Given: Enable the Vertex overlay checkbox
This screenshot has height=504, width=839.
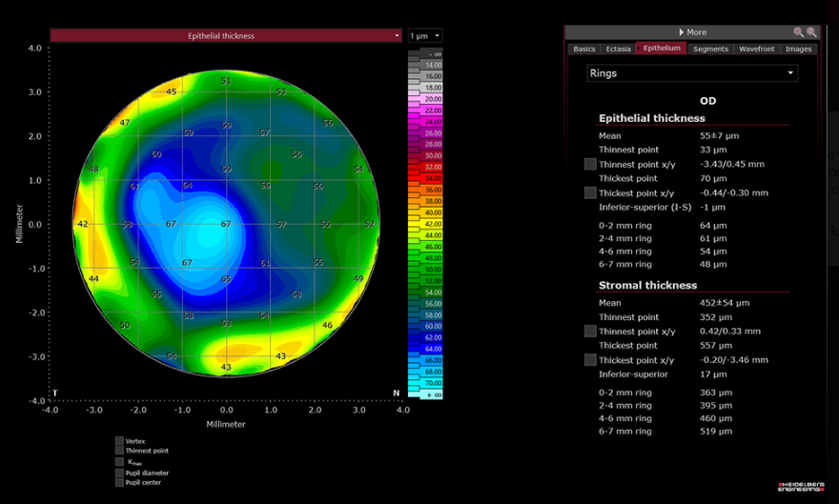Looking at the screenshot, I should pyautogui.click(x=119, y=441).
